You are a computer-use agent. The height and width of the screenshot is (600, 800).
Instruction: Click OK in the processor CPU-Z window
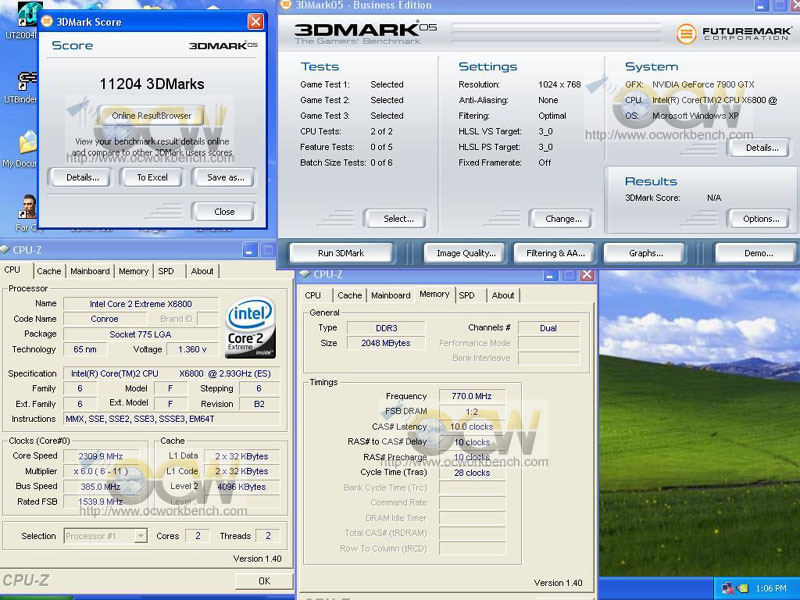264,581
